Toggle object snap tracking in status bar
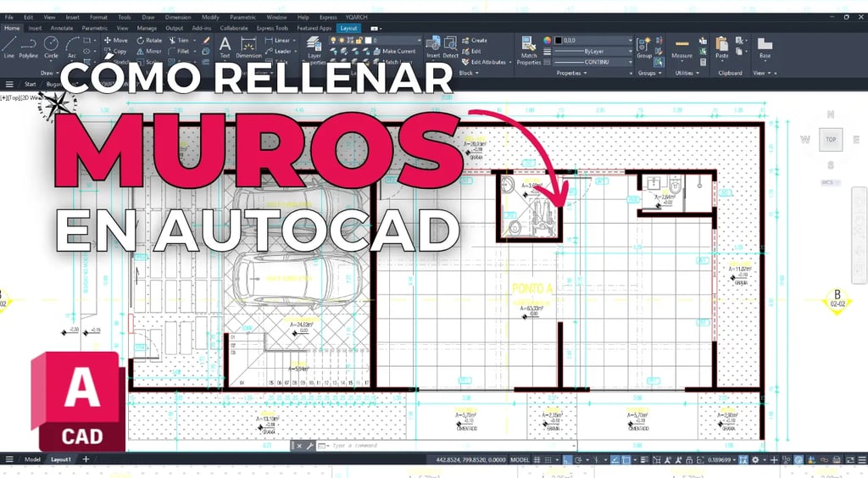Viewport: 868px width, 478px height. point(615,459)
